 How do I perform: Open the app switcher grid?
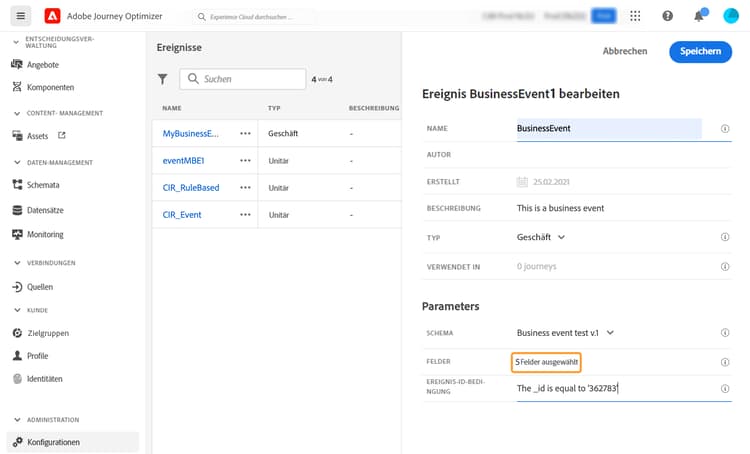pos(637,16)
